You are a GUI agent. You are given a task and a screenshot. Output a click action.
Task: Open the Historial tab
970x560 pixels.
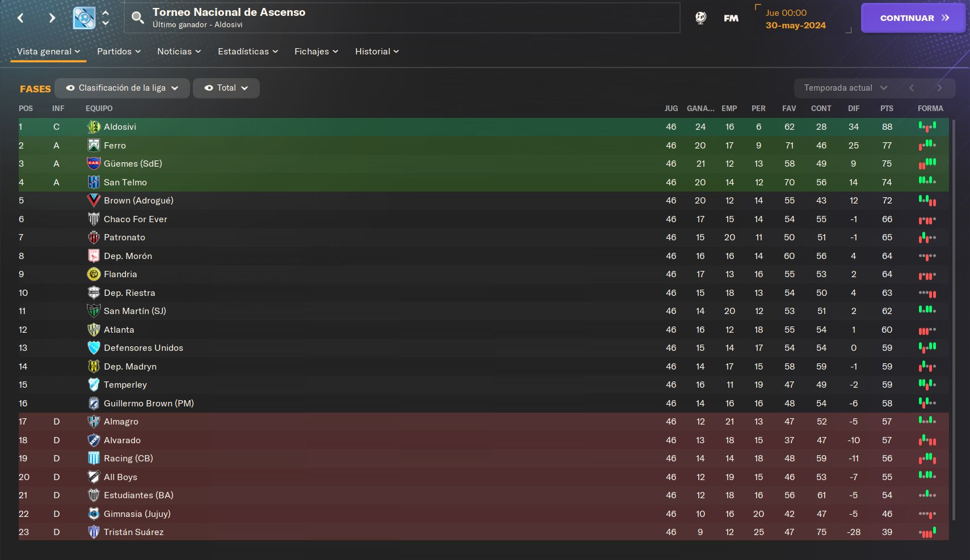click(x=377, y=52)
